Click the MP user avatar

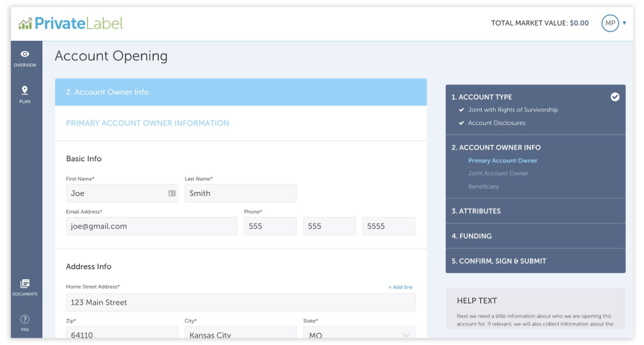610,23
